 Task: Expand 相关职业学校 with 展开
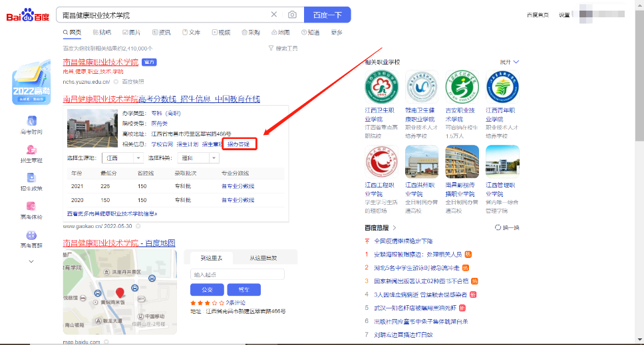(x=510, y=62)
